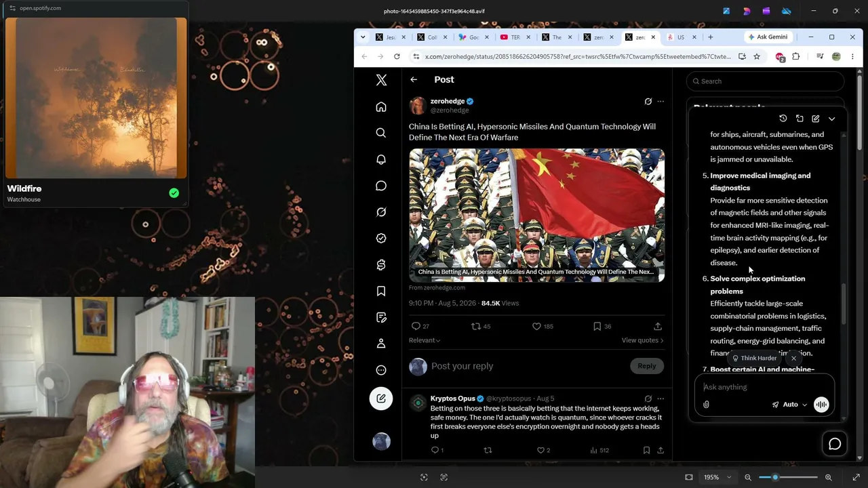Screen dimensions: 868x488
Task: Open Chat messages in the X sidebar
Action: pos(381,186)
